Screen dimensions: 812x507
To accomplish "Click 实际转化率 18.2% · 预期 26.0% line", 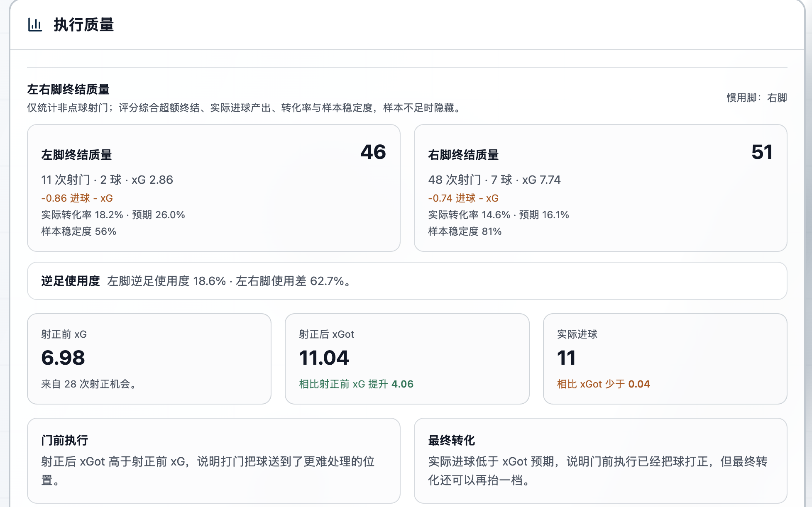I will (113, 215).
